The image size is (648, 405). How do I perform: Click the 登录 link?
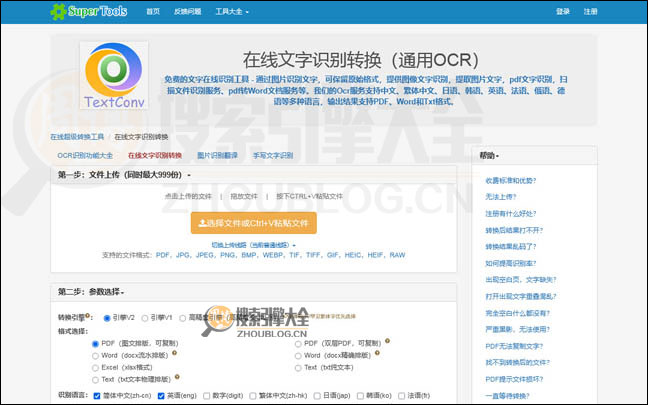[x=563, y=12]
